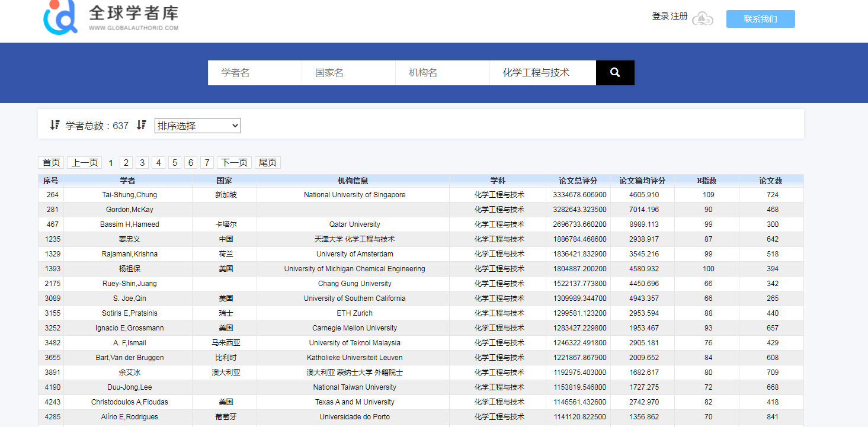Image resolution: width=868 pixels, height=427 pixels.
Task: Go to page 2 of results
Action: click(126, 162)
